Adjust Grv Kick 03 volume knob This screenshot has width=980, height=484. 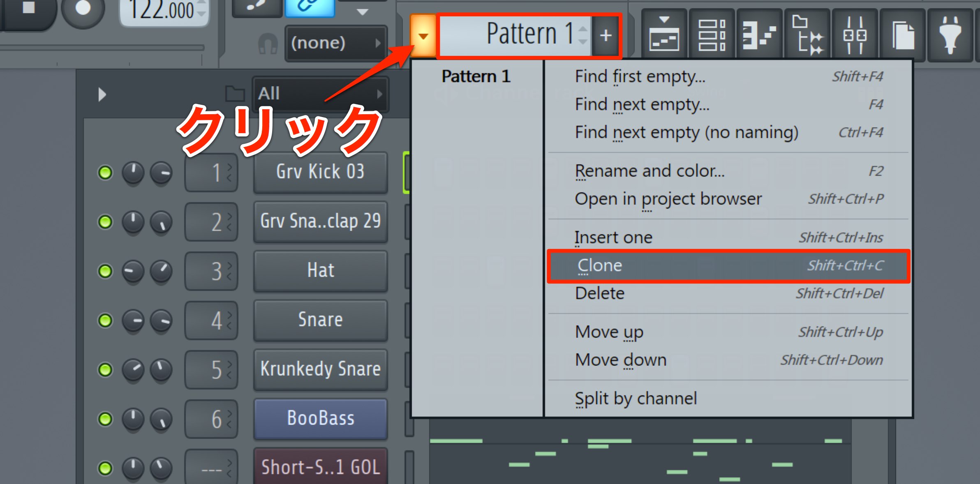pos(161,173)
